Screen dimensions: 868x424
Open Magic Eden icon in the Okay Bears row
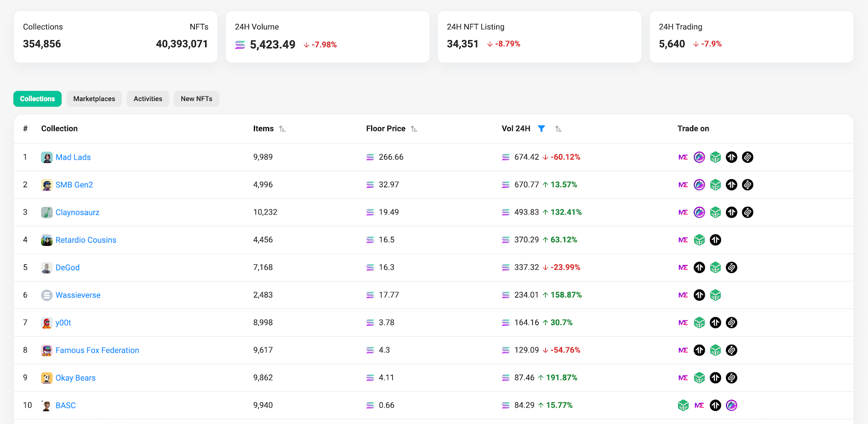(x=683, y=378)
